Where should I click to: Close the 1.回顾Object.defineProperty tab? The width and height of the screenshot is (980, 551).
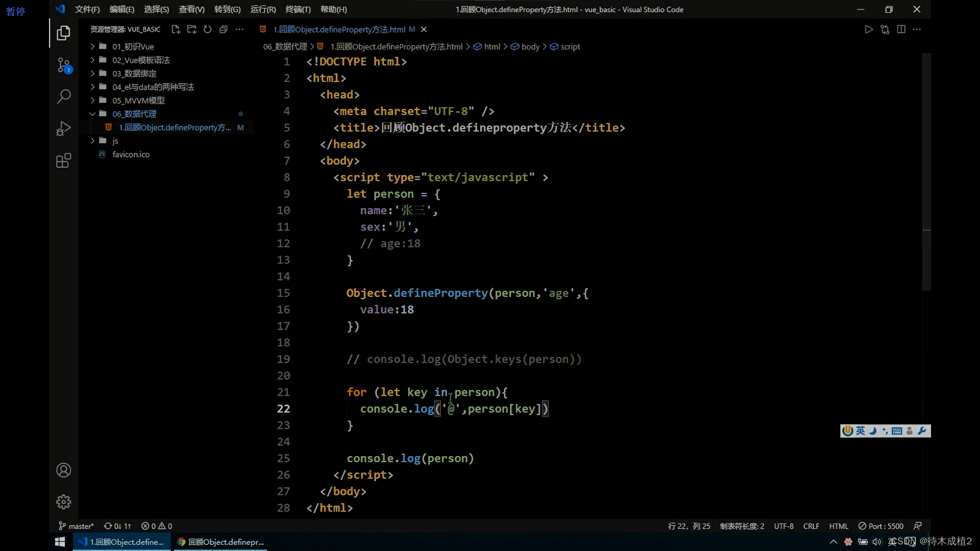[x=424, y=30]
